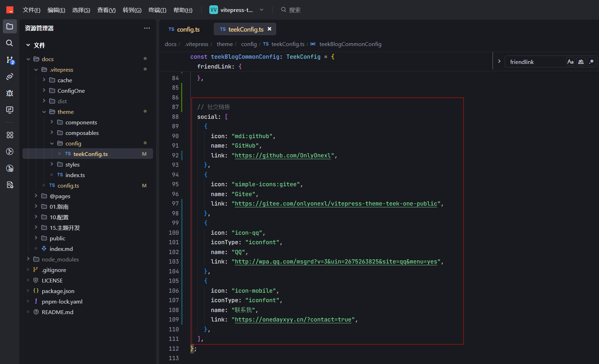Viewport: 599px width, 364px height.
Task: Click the red app logo icon
Action: pos(10,10)
